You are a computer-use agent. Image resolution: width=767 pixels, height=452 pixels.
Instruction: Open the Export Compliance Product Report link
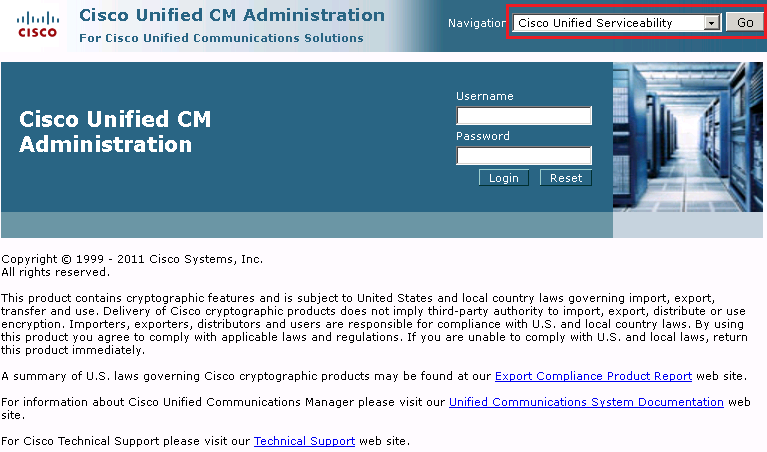(x=593, y=376)
